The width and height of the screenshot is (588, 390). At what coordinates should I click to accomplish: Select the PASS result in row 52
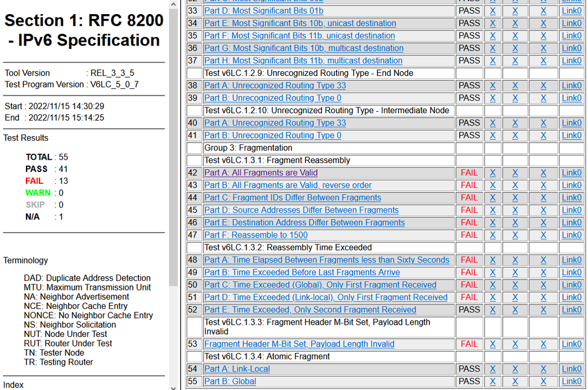(469, 310)
